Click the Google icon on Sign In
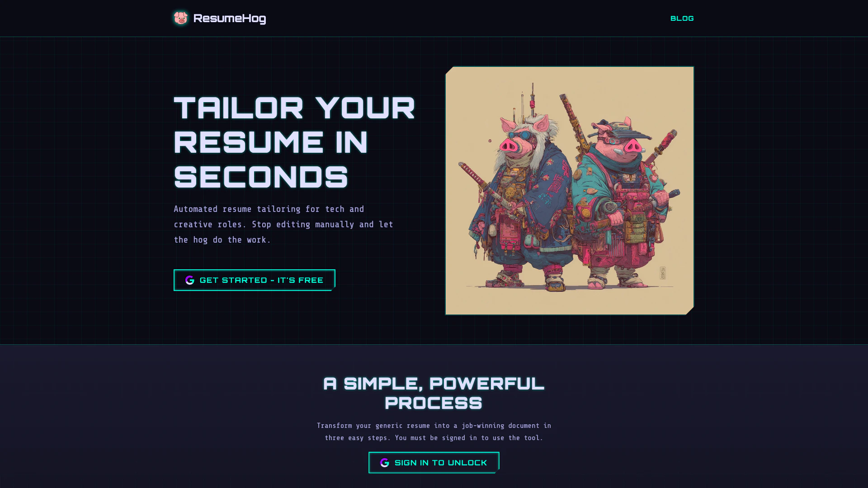The height and width of the screenshot is (488, 868). coord(385,463)
